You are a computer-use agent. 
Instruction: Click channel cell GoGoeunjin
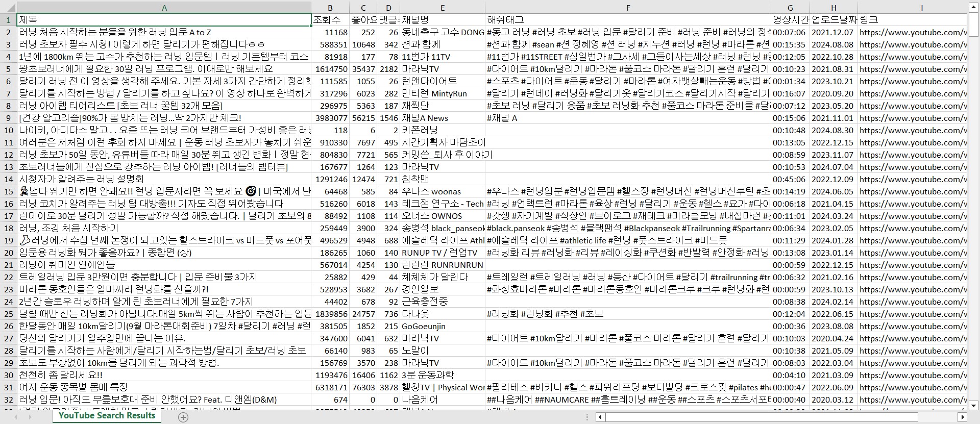pos(443,326)
